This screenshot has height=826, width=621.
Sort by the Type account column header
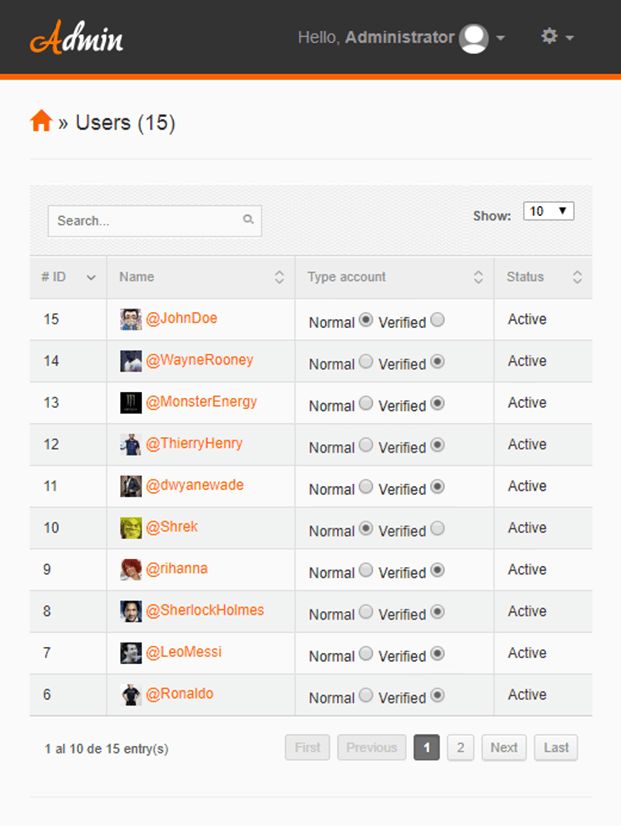pos(395,277)
